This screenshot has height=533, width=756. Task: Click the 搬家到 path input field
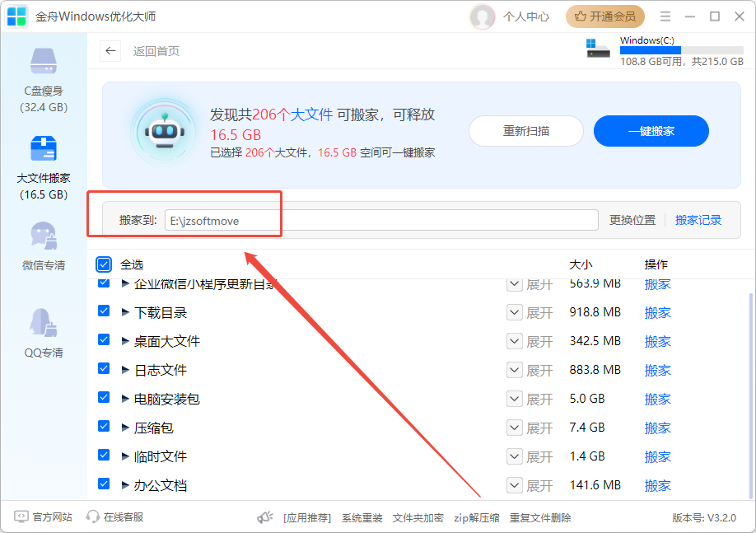coord(381,221)
